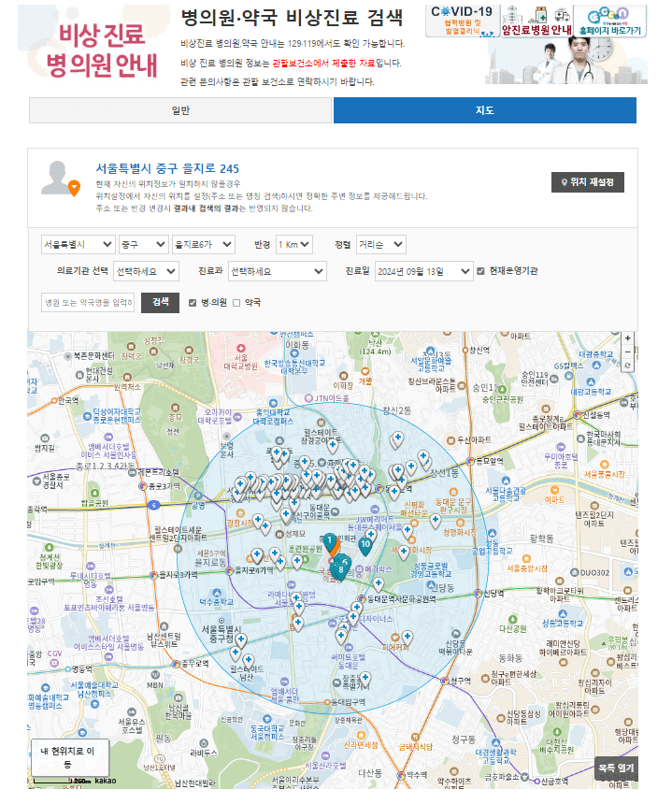Switch to the 일반 tab
This screenshot has width=672, height=804.
(x=180, y=110)
